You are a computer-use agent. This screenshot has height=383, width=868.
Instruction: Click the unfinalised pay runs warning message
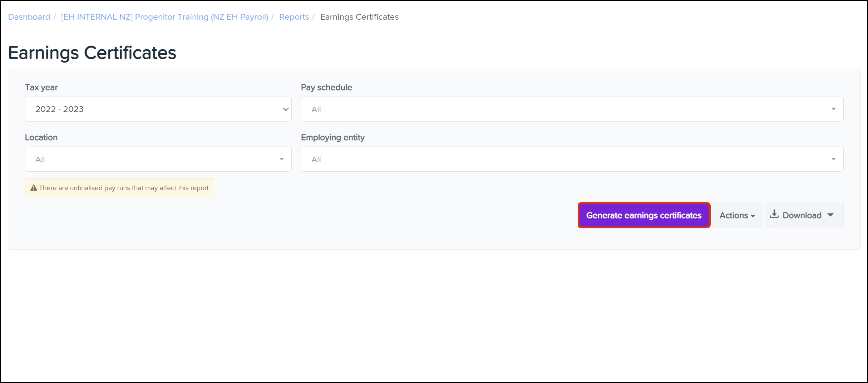tap(124, 188)
